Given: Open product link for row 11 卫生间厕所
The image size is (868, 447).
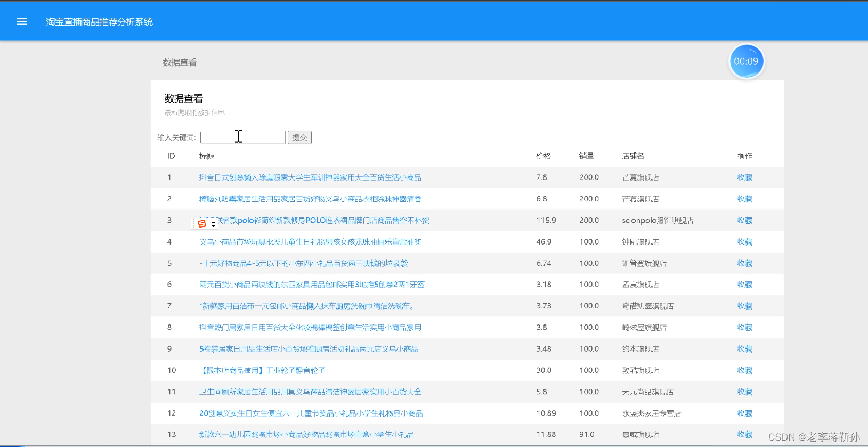Looking at the screenshot, I should click(x=310, y=392).
